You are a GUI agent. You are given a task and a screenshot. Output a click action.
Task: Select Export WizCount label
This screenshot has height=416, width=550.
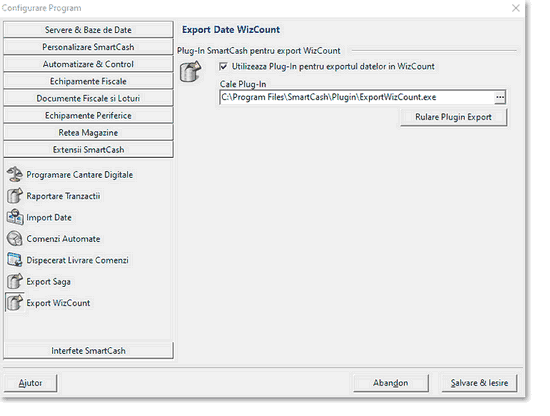click(x=58, y=303)
